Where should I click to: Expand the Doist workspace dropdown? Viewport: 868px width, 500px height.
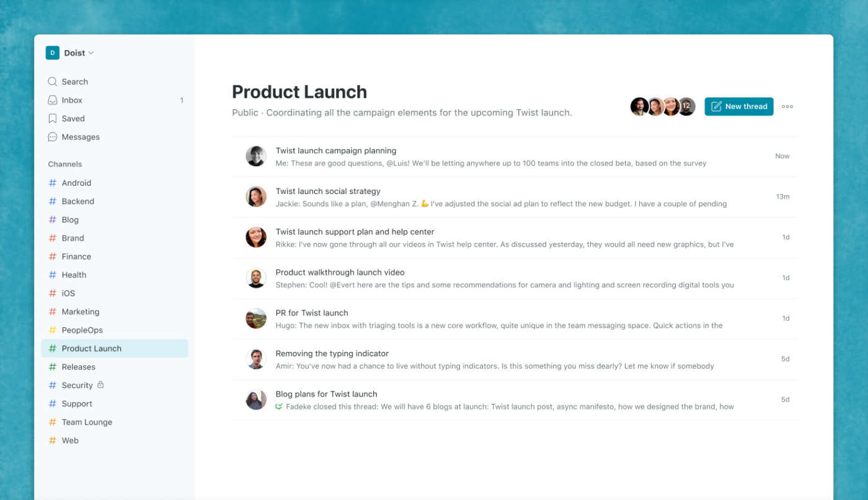[91, 53]
